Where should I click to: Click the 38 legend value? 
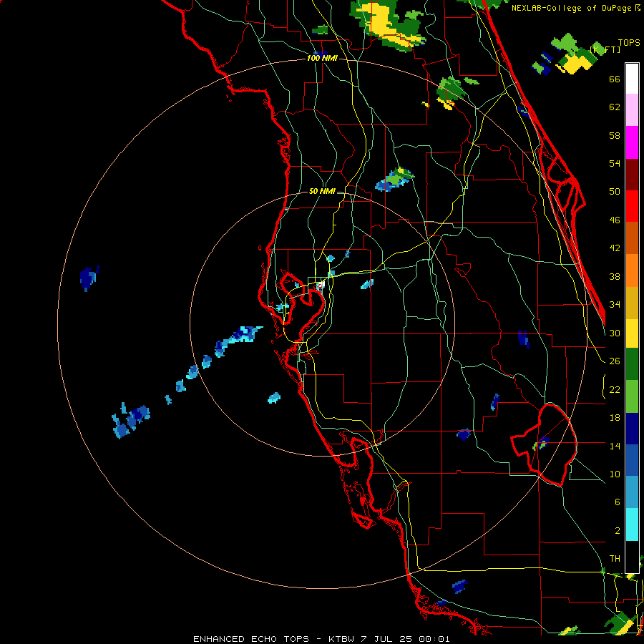(x=615, y=276)
